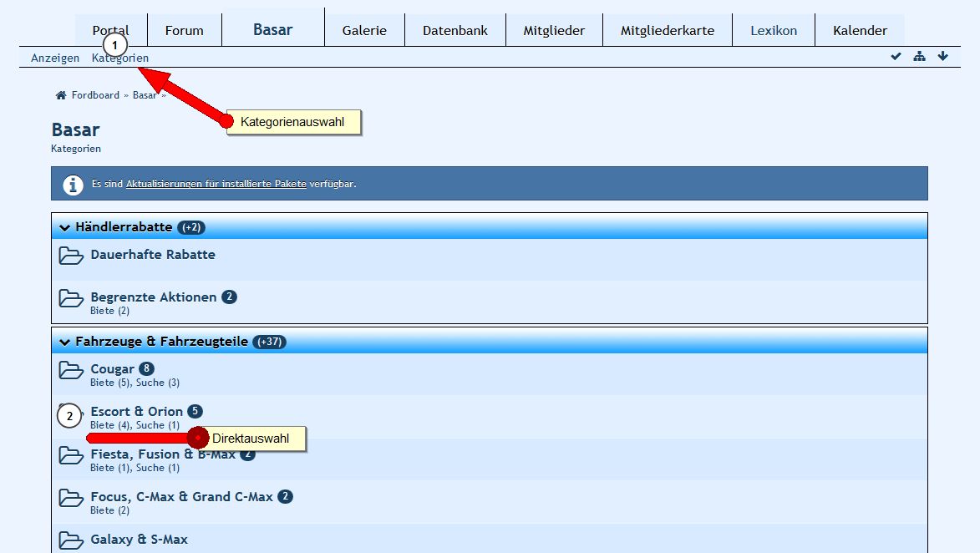Click the home icon beside Fordboard

click(x=61, y=95)
